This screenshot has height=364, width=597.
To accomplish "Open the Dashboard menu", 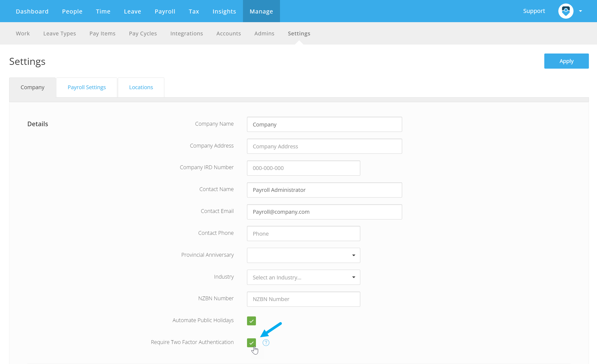I will (x=32, y=11).
